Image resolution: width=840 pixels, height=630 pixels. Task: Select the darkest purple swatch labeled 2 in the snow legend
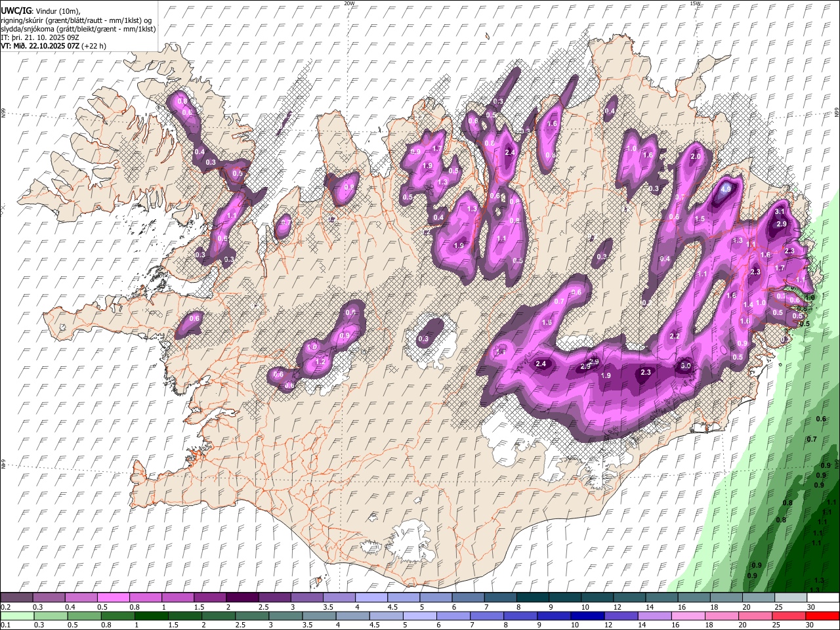[241, 597]
